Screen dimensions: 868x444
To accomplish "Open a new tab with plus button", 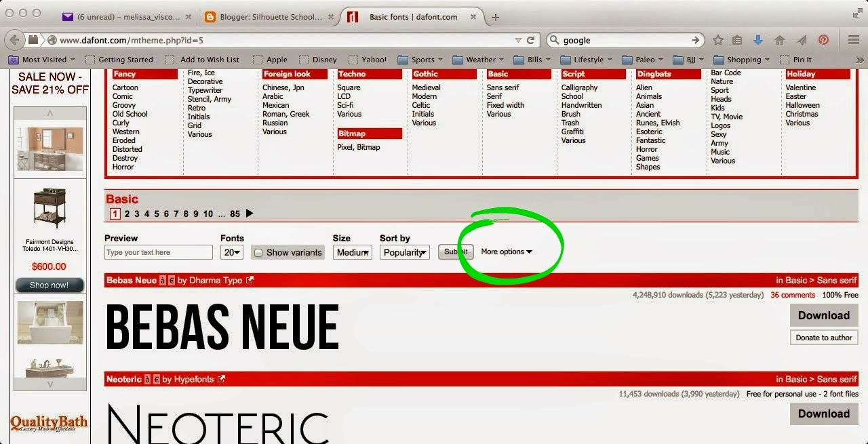I will point(496,17).
